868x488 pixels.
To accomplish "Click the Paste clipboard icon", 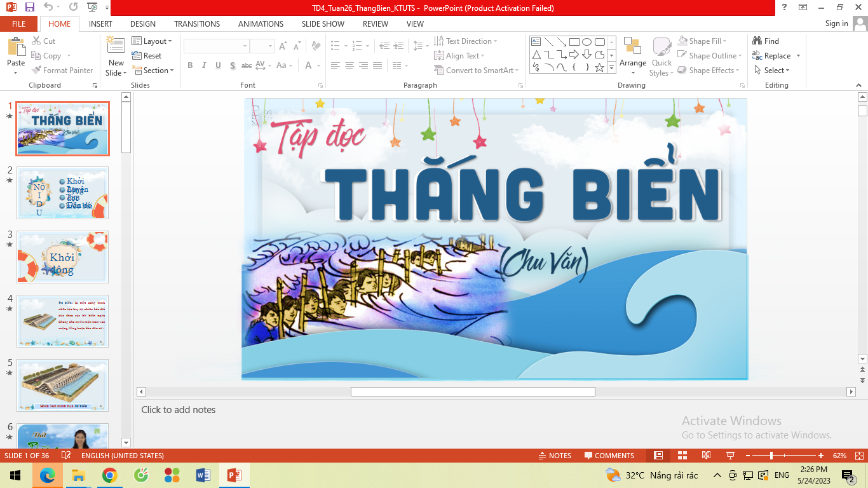I will tap(16, 47).
